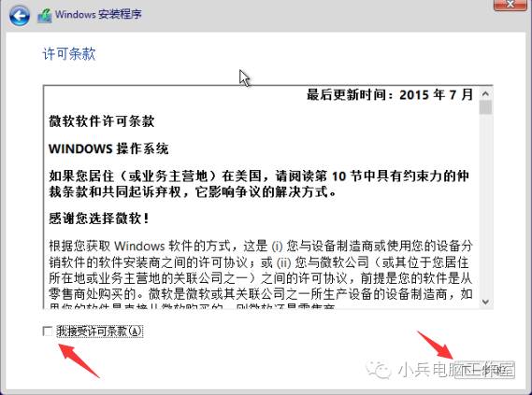Click the paragraph beginning 根据您获取 Windows
The width and height of the screenshot is (532, 395).
(x=261, y=274)
